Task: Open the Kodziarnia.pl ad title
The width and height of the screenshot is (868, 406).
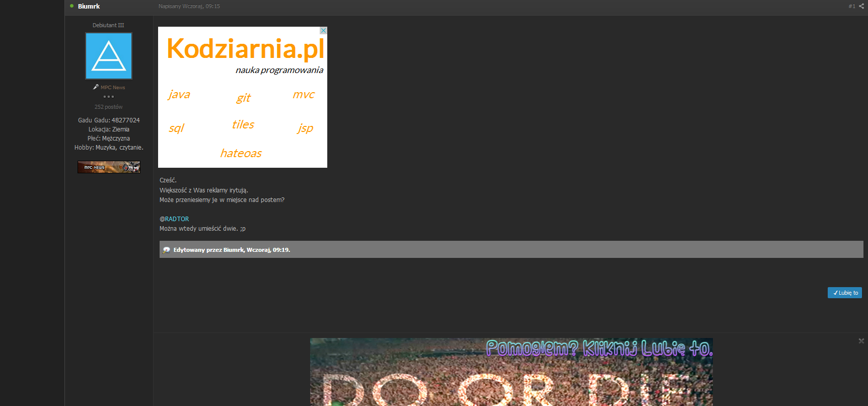Action: tap(245, 48)
